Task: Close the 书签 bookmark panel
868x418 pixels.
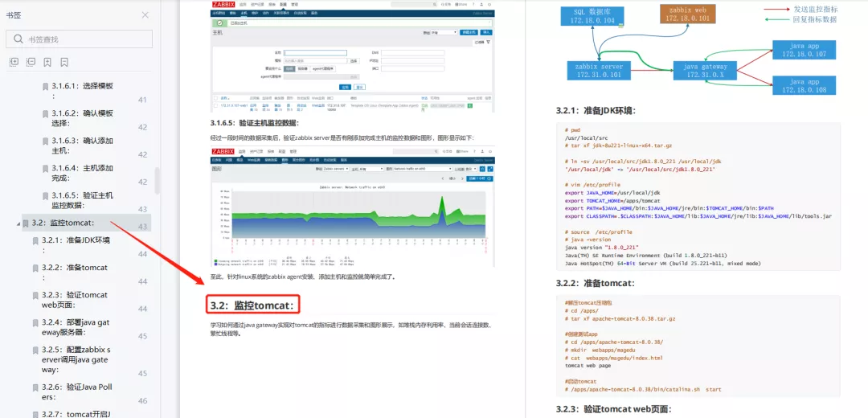Action: [x=145, y=15]
